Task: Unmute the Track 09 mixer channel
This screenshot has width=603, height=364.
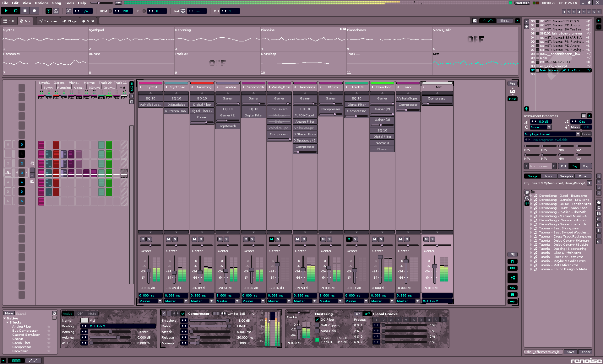Action: click(x=349, y=239)
